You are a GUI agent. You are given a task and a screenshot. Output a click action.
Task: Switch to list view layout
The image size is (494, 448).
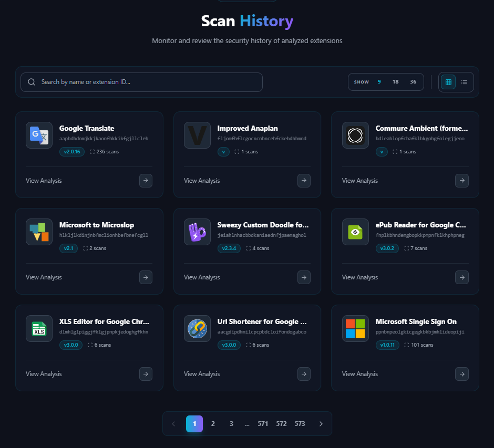click(x=464, y=82)
